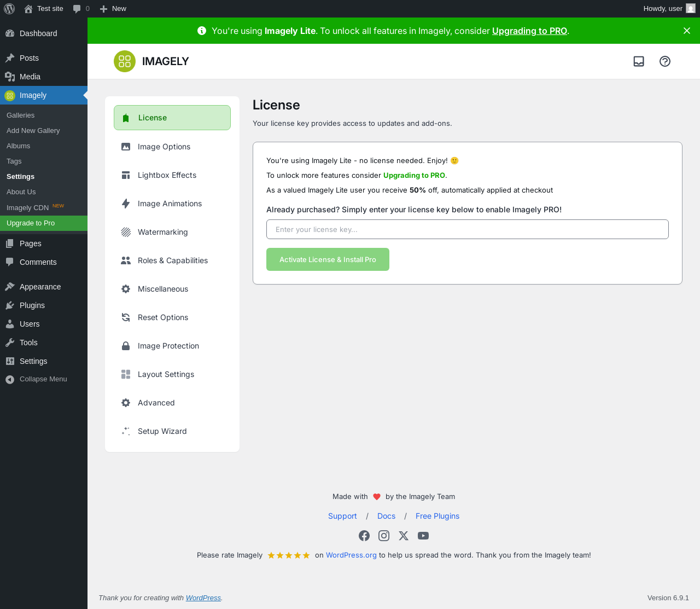Click the WordPress logo icon in admin bar
Image resolution: width=700 pixels, height=609 pixels.
pos(9,9)
